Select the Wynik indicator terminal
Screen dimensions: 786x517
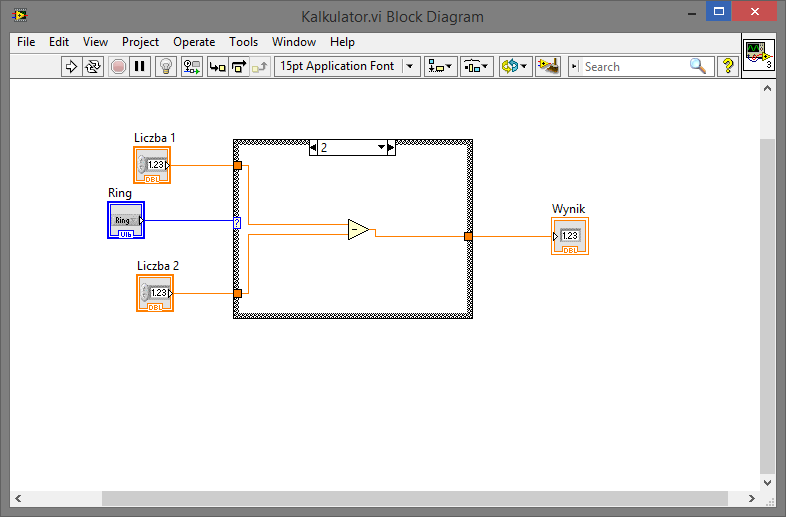569,236
